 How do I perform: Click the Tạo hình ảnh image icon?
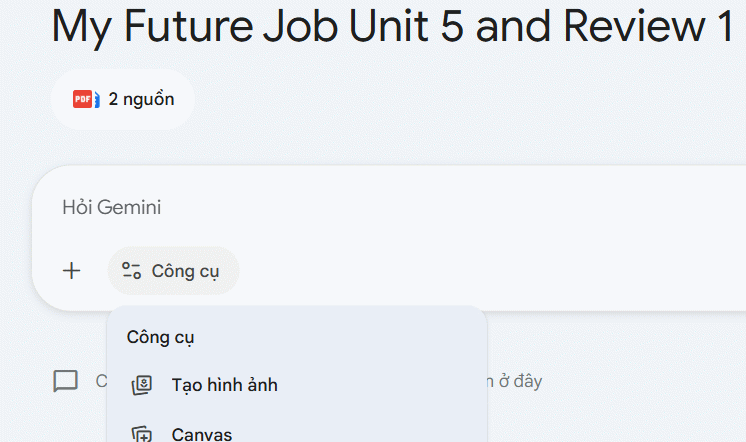(142, 385)
